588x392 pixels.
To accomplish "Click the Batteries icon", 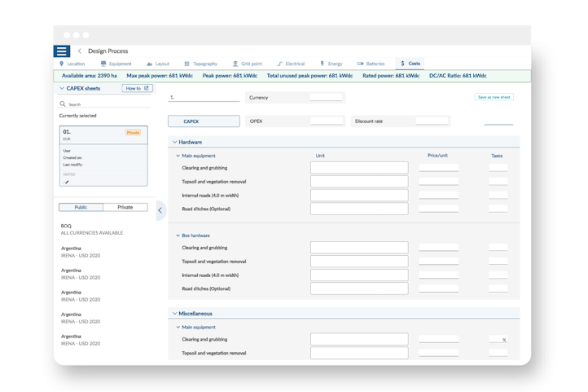I will (x=360, y=64).
